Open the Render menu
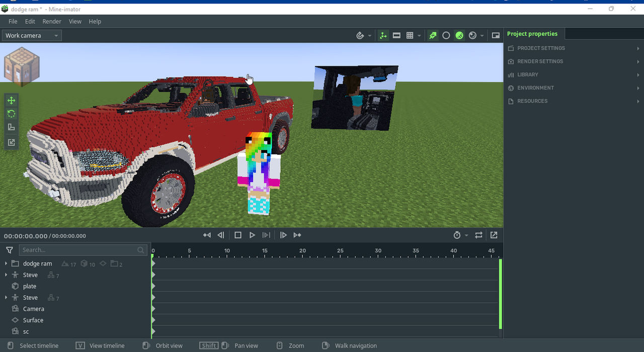The image size is (644, 352). (x=52, y=22)
